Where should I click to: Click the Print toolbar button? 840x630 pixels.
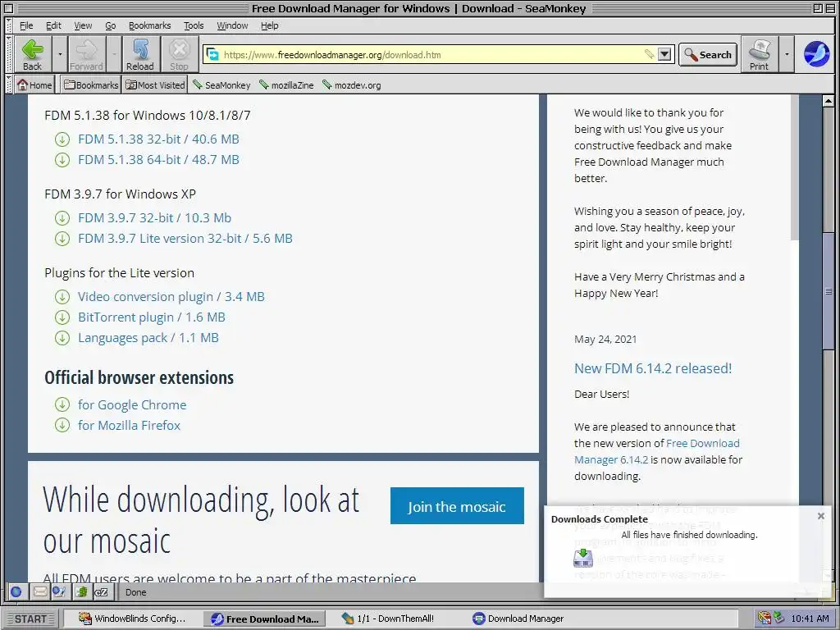pyautogui.click(x=759, y=54)
